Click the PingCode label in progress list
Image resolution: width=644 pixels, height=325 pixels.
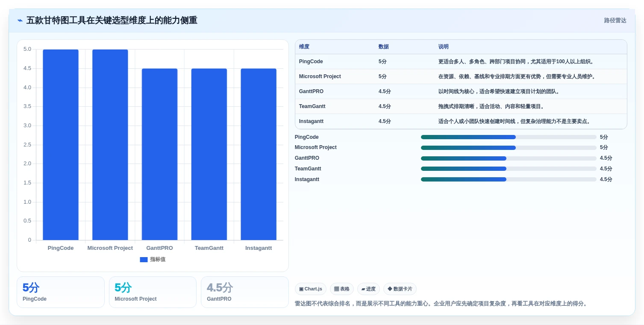click(x=307, y=137)
